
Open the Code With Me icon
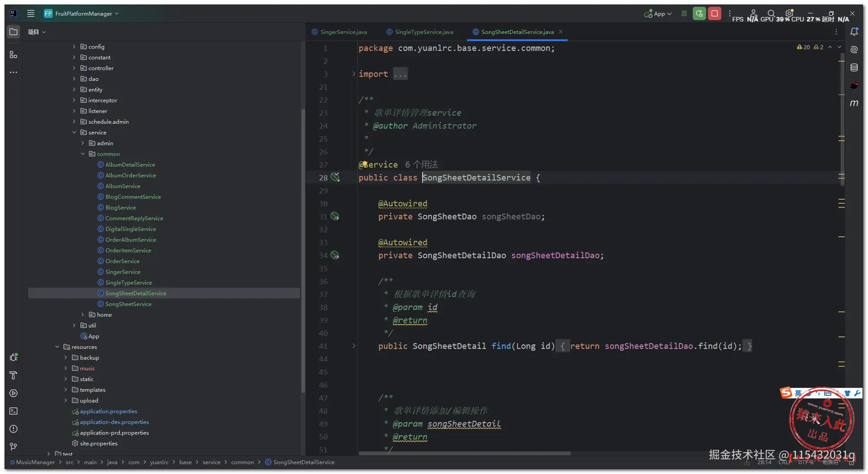click(753, 13)
